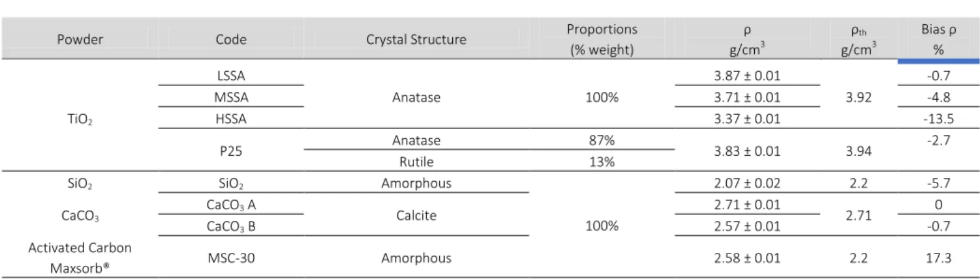Click the Rutile crystal structure cell
The width and height of the screenshot is (980, 279).
click(x=416, y=161)
